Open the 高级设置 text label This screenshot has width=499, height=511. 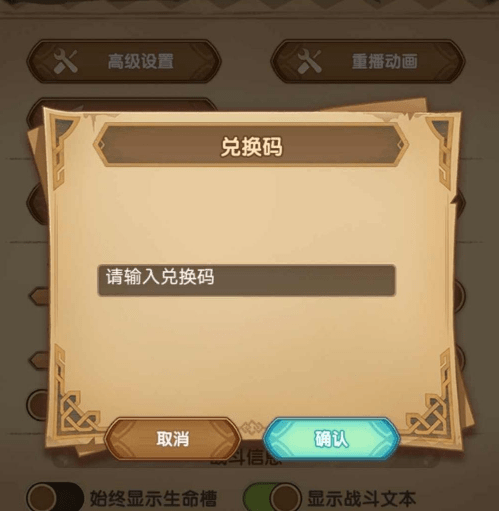pos(141,61)
